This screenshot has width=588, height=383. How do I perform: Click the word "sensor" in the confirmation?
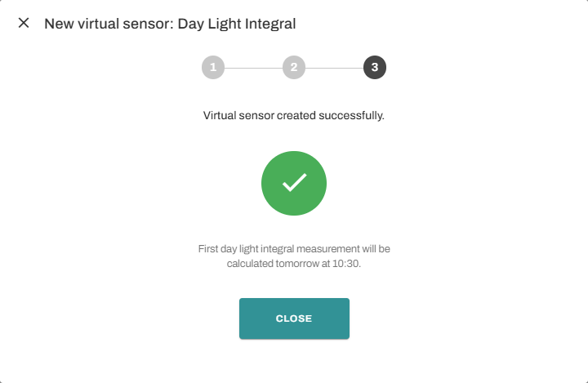pos(258,116)
